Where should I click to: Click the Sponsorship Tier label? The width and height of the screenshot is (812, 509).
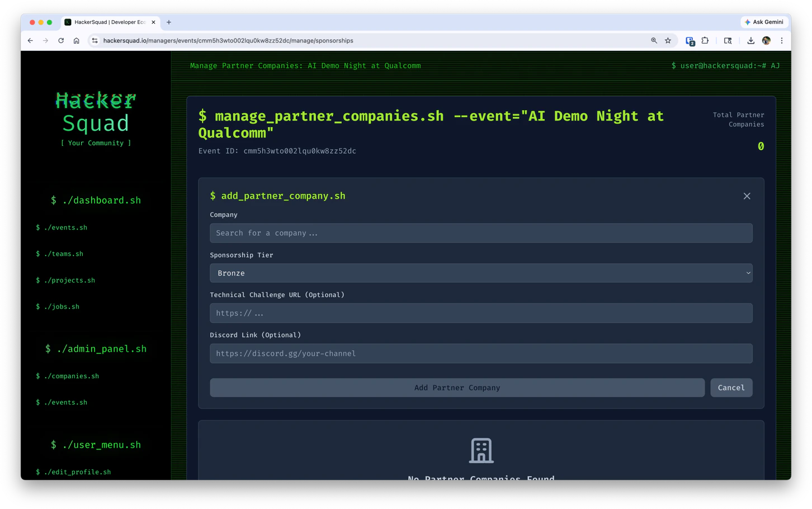click(x=242, y=255)
